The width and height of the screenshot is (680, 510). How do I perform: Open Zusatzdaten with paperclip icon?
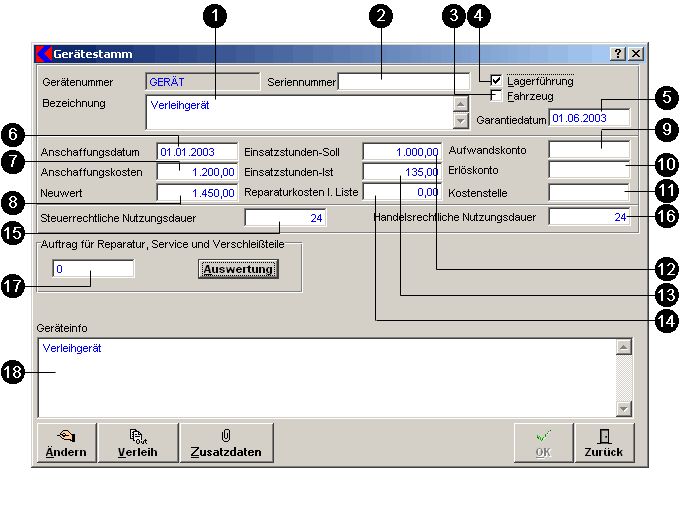pyautogui.click(x=226, y=442)
